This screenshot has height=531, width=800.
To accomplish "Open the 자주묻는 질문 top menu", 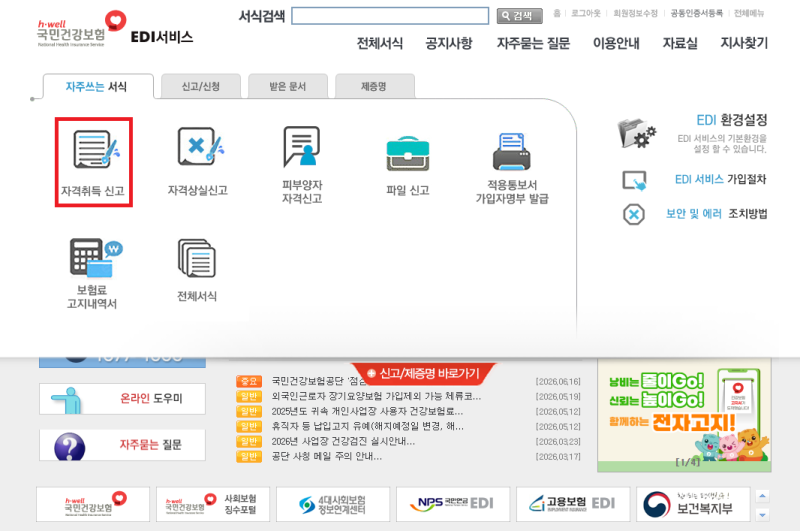I will click(x=533, y=43).
